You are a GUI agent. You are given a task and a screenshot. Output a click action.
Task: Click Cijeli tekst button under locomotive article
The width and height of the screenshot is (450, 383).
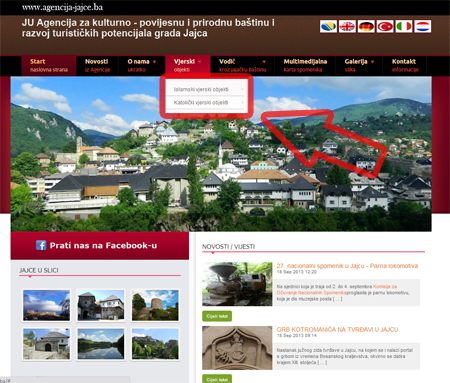tap(217, 316)
